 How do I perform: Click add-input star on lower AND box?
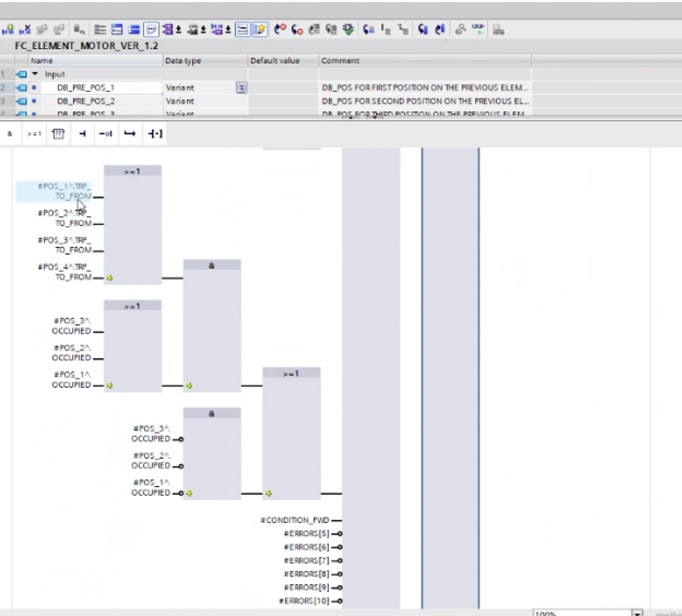tap(189, 494)
